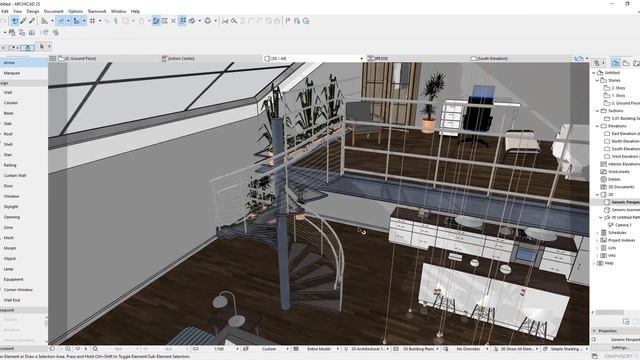Toggle the Guide Lines button
The width and height of the screenshot is (640, 360).
(60, 20)
